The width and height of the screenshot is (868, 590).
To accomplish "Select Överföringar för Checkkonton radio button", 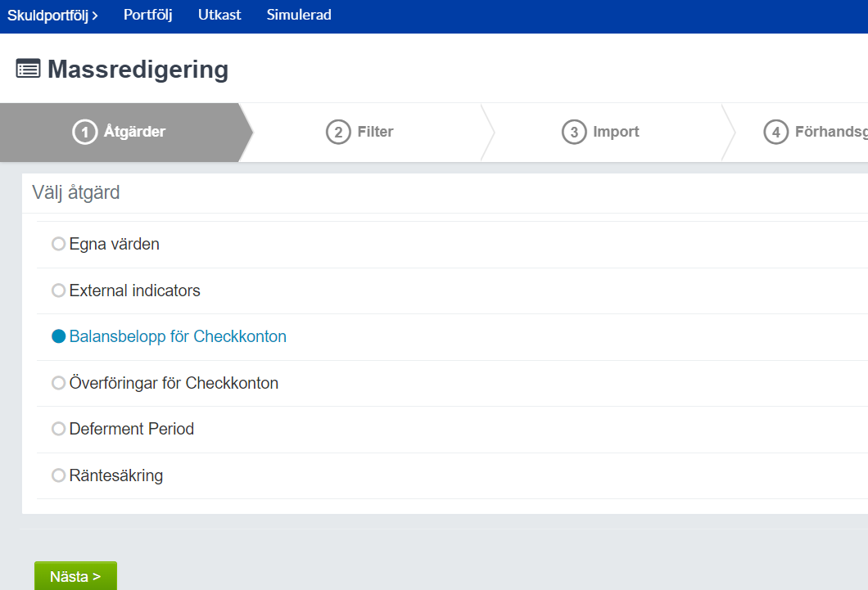I will point(58,383).
